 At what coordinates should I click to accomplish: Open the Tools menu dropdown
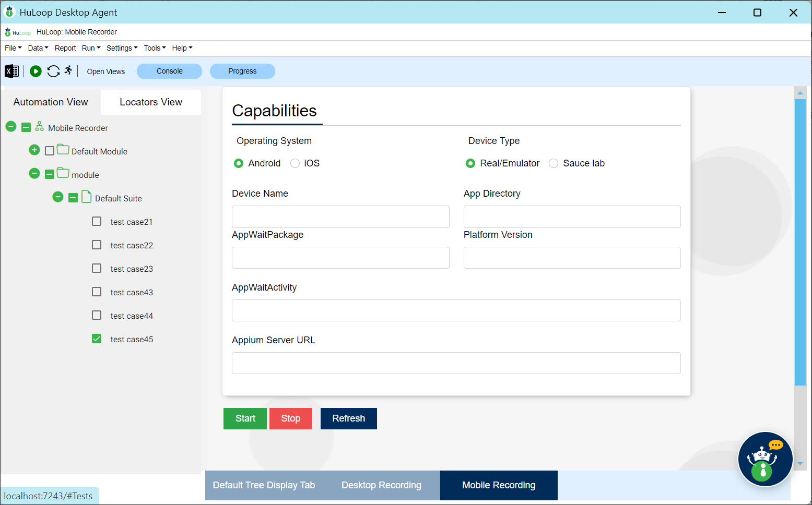(x=155, y=48)
